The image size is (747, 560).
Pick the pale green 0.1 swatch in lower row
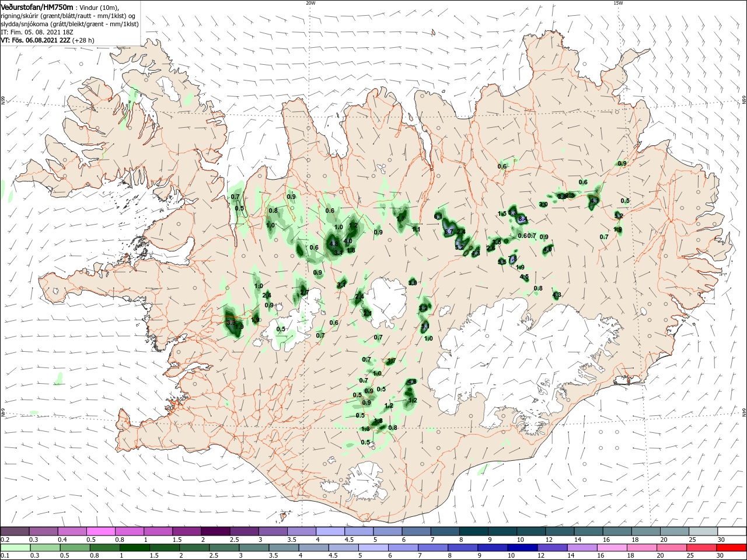point(15,548)
